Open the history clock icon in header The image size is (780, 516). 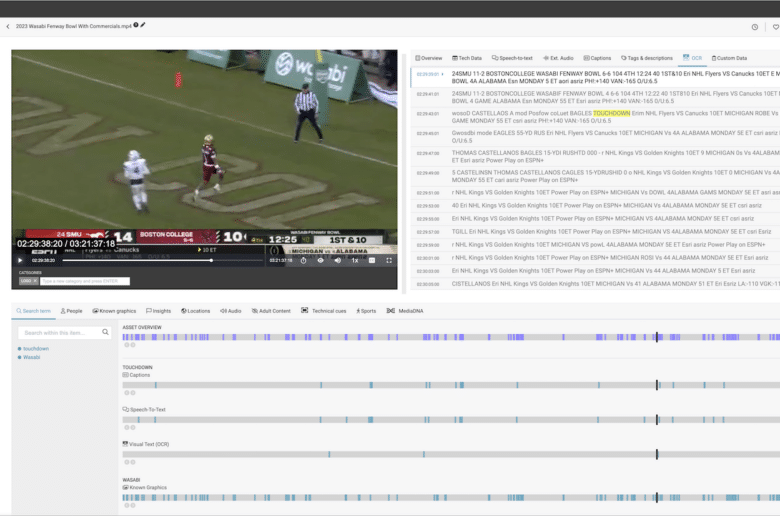[755, 27]
